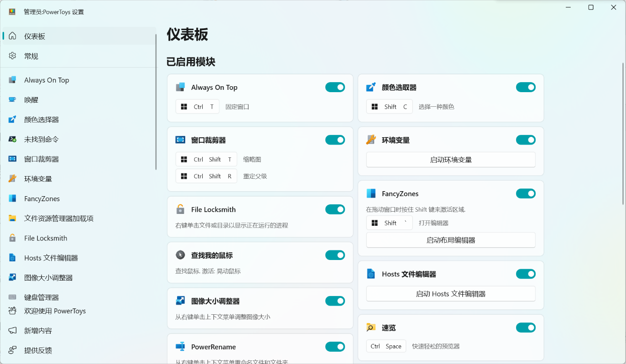Click the 窗口裁剪器 icon in the sidebar
This screenshot has height=364, width=626.
point(12,159)
